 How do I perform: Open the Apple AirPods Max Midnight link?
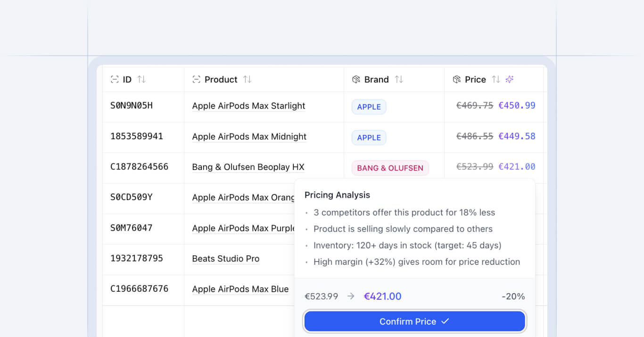point(249,137)
